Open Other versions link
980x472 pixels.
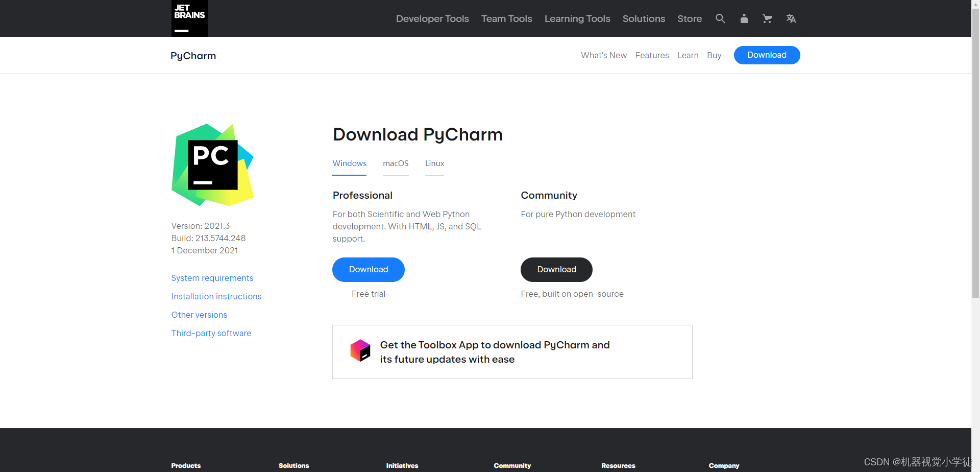click(199, 315)
